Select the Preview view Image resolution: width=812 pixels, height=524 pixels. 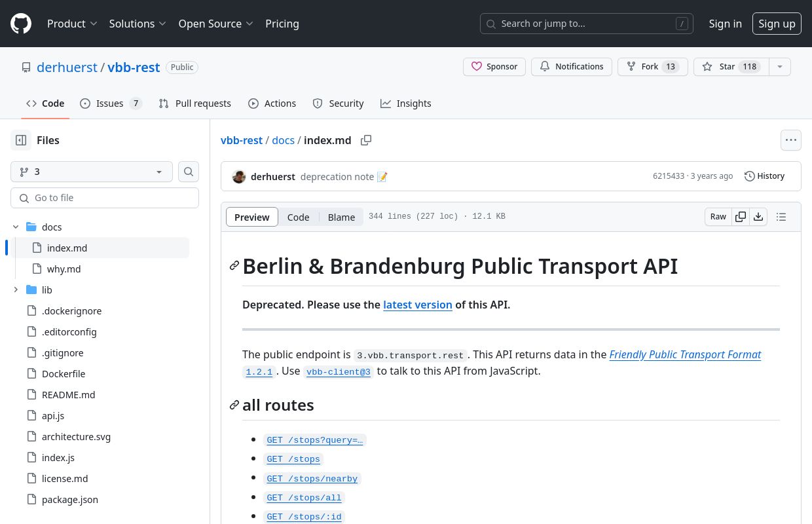(x=252, y=217)
